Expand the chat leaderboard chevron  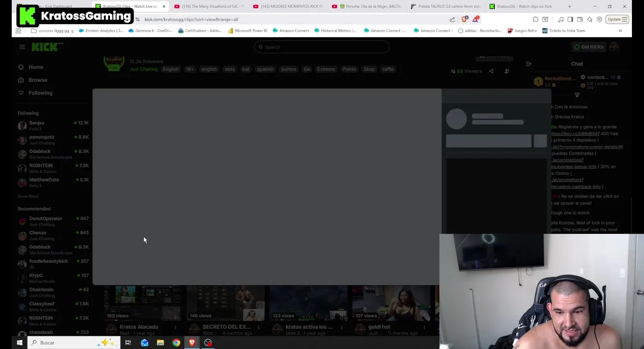pos(577,95)
